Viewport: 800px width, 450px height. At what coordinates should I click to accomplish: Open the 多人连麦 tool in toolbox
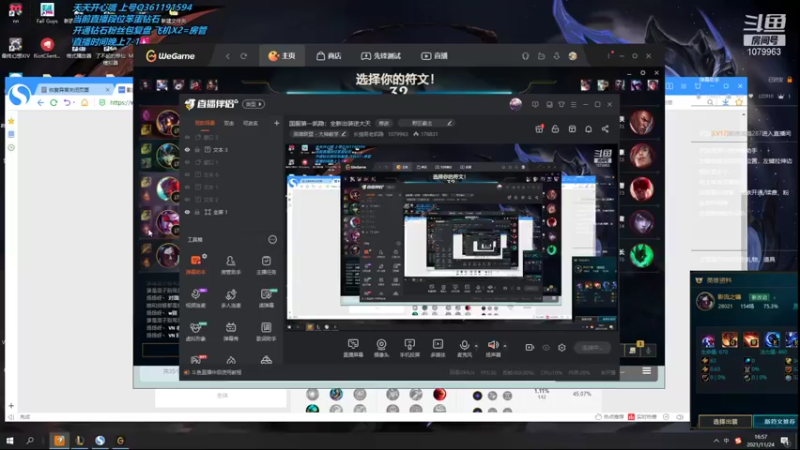(x=231, y=298)
